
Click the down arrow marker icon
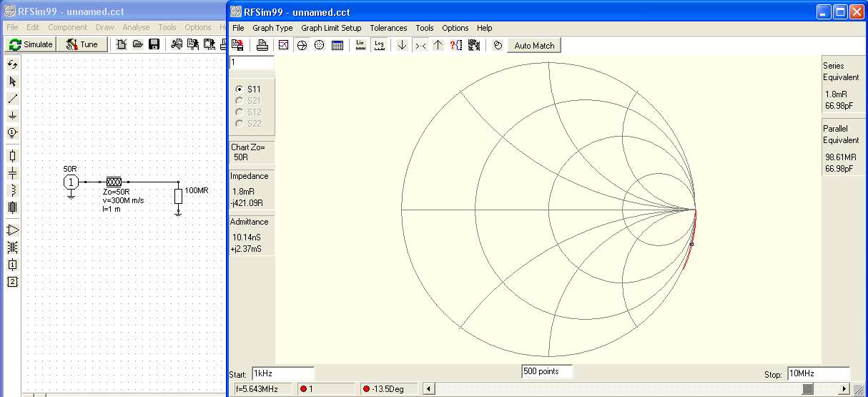pyautogui.click(x=402, y=45)
